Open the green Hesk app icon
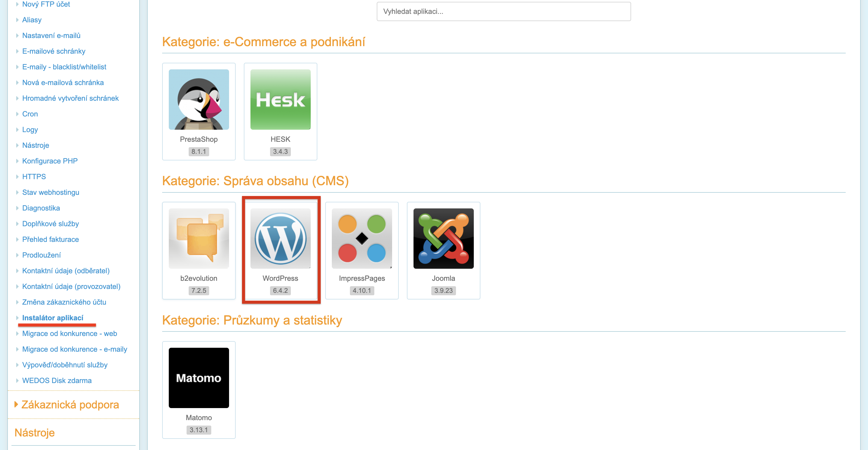 280,100
